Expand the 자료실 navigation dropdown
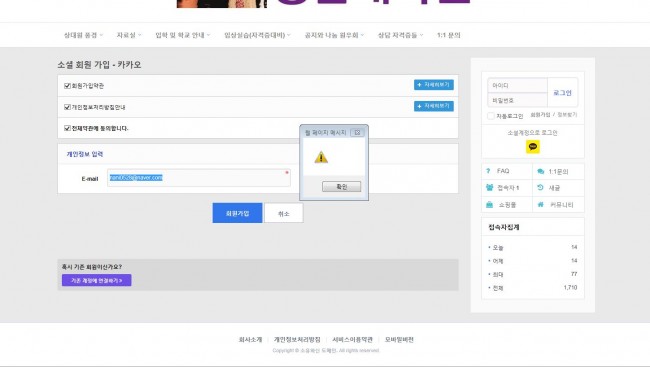 tap(129, 35)
